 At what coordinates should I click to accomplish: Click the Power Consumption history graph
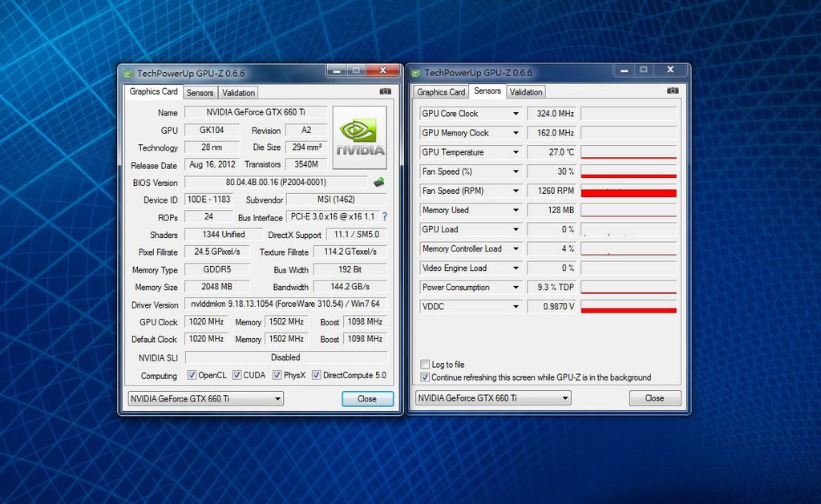629,288
